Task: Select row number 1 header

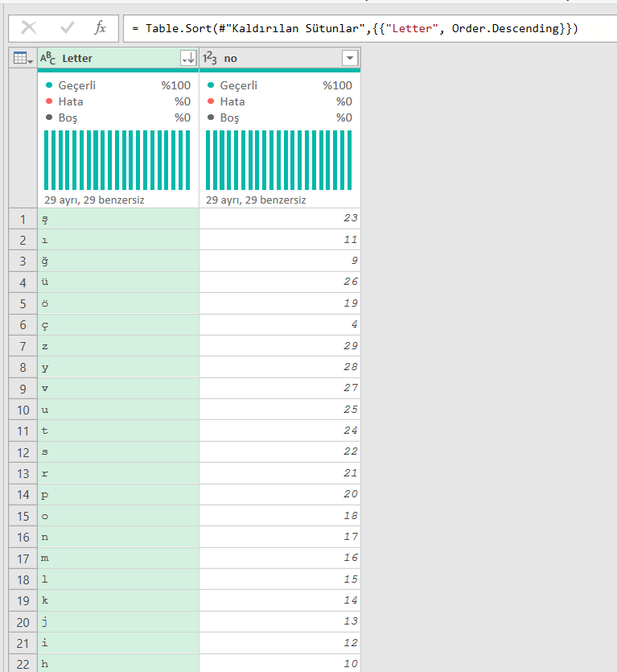Action: click(23, 219)
